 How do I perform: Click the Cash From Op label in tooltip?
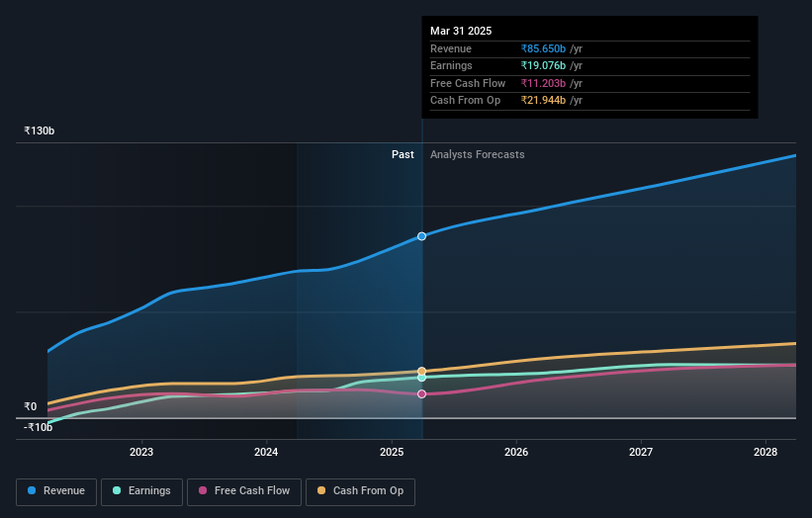point(465,101)
